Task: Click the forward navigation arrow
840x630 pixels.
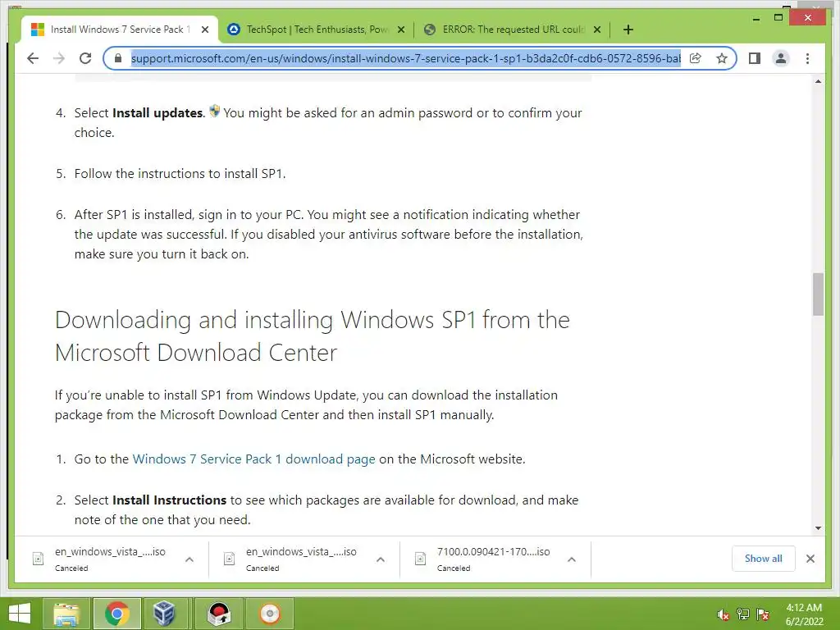Action: click(59, 58)
